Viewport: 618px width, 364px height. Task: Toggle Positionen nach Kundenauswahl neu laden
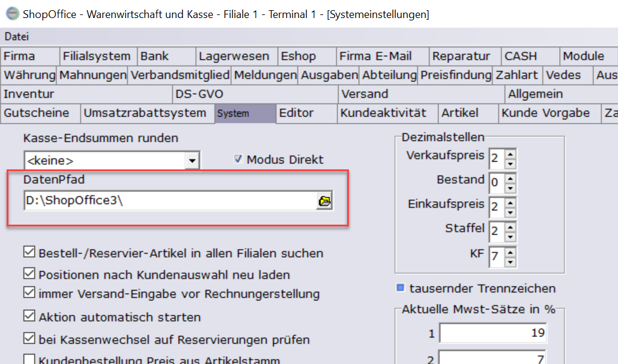tap(29, 273)
